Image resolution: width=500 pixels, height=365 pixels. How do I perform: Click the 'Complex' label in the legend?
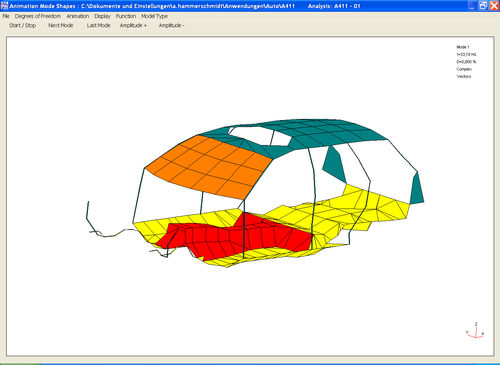tap(464, 69)
